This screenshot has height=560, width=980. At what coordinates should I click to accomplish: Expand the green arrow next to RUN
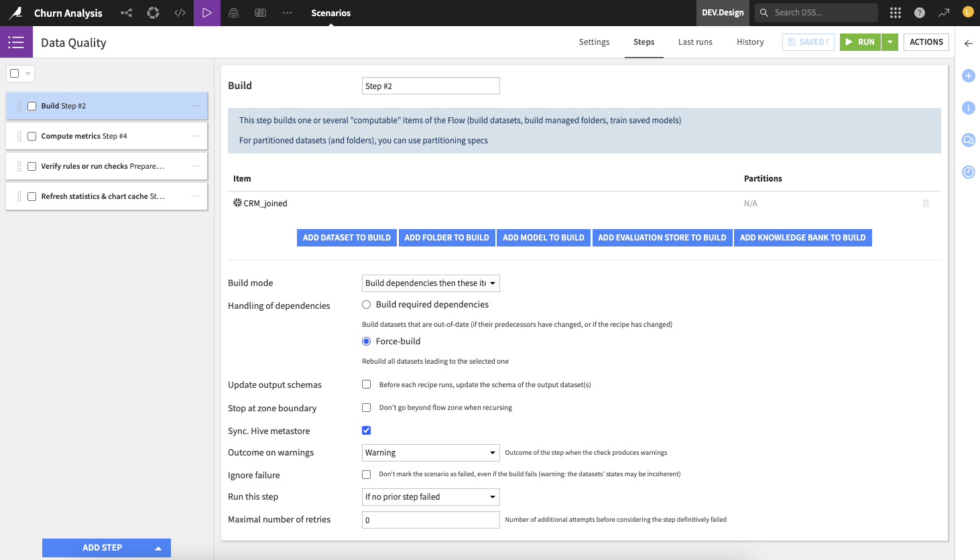tap(889, 42)
